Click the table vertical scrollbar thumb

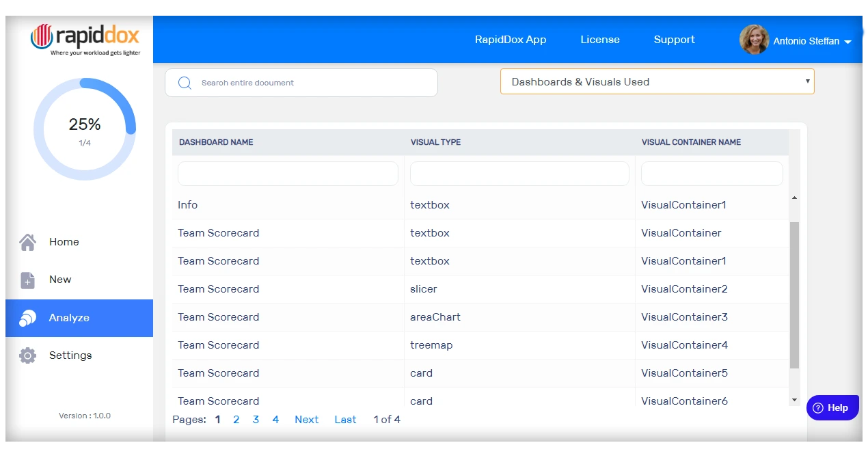[x=794, y=295]
